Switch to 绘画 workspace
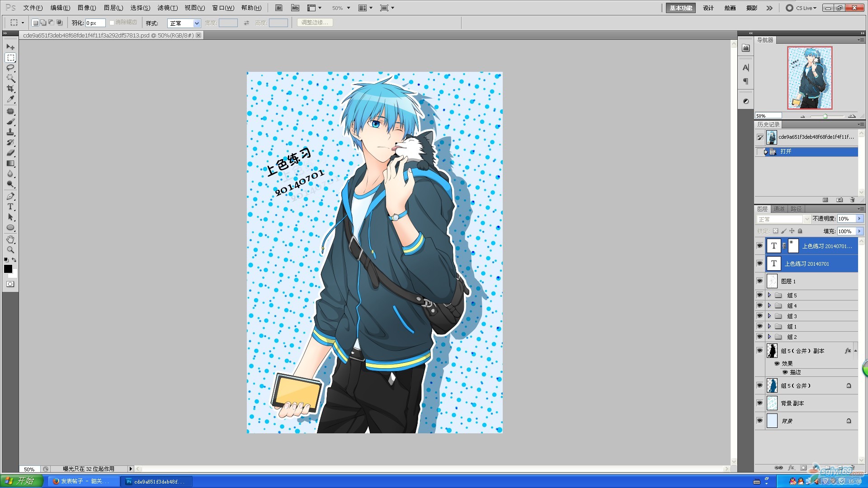Screen dimensions: 868x488 point(730,8)
